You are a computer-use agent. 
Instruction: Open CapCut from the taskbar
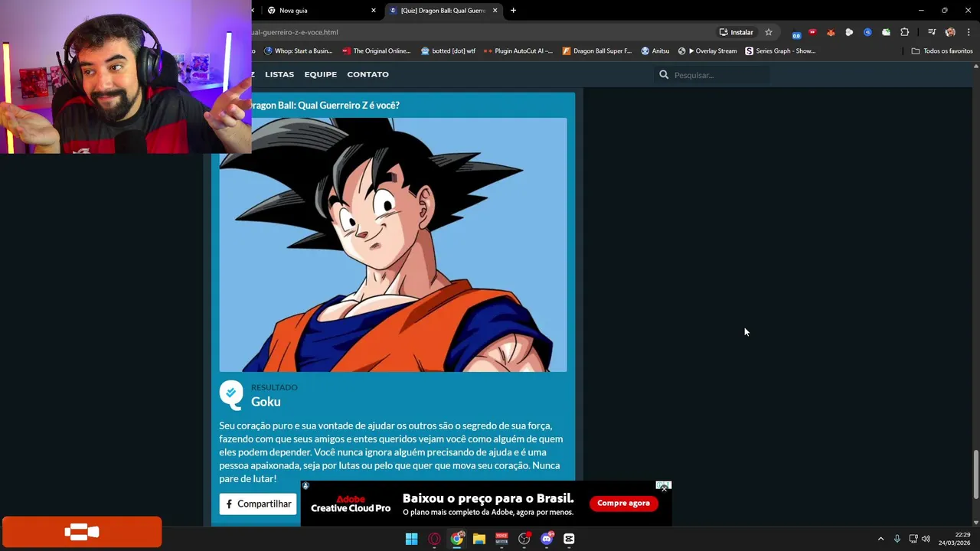coord(569,539)
